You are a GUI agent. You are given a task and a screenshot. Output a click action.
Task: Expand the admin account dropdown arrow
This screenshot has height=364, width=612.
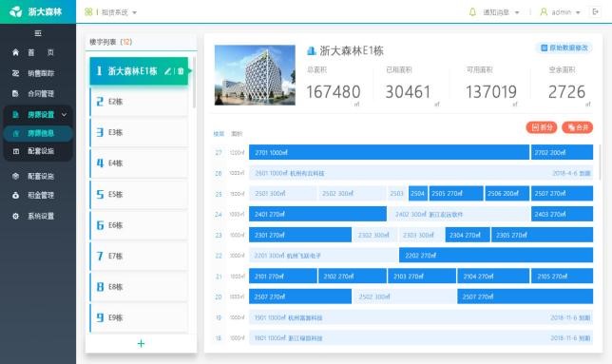click(x=578, y=12)
